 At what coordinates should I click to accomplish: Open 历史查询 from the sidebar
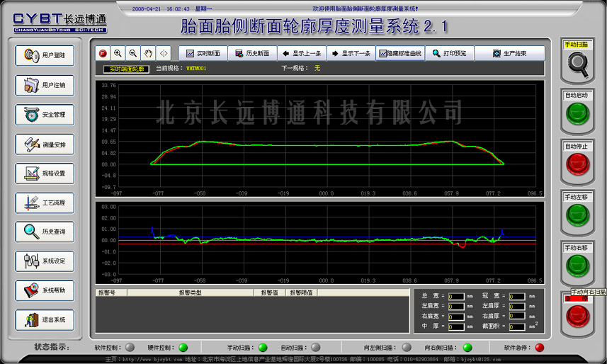click(45, 232)
